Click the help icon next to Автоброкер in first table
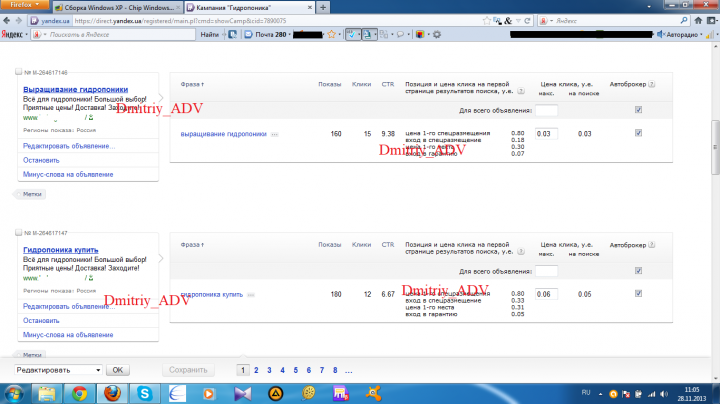The width and height of the screenshot is (720, 404). point(652,84)
